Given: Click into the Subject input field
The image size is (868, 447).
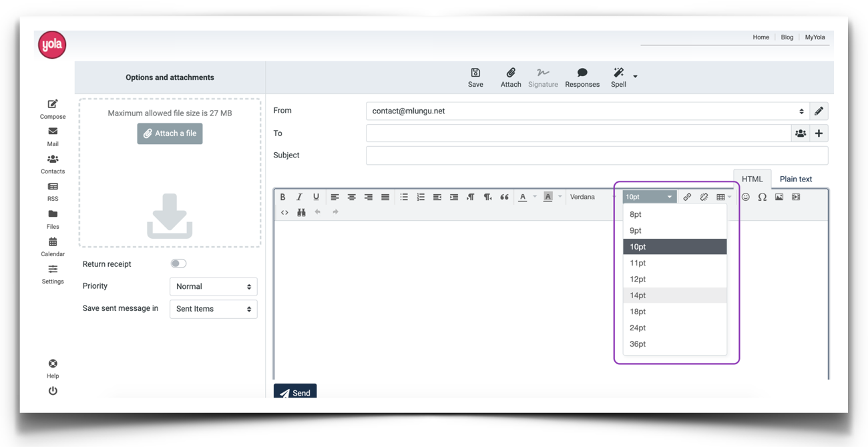Looking at the screenshot, I should [596, 155].
